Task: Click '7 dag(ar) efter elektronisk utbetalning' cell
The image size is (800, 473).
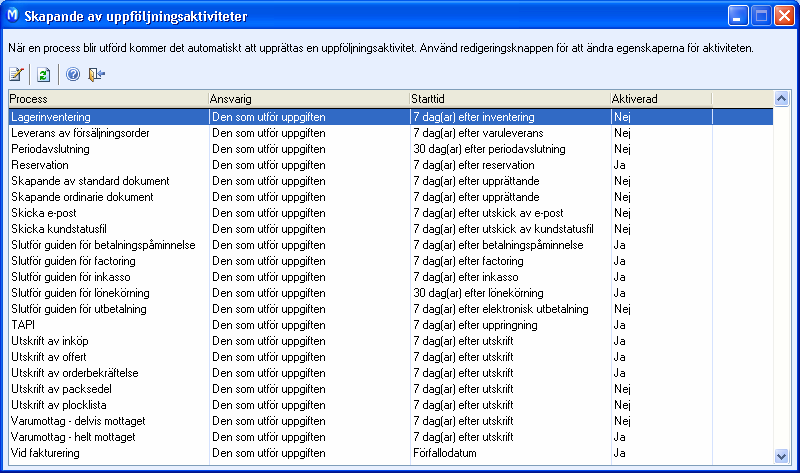Action: 501,309
